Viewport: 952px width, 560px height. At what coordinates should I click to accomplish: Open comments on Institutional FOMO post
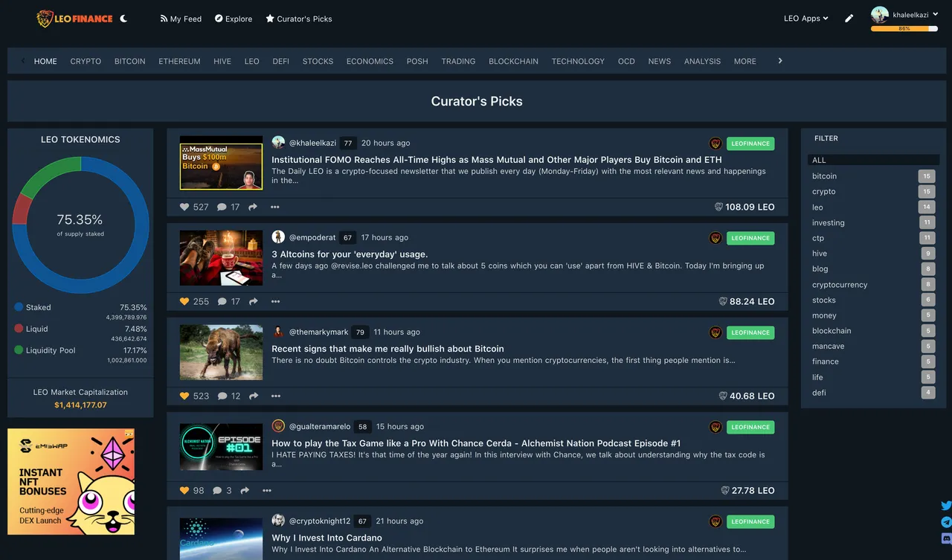222,207
